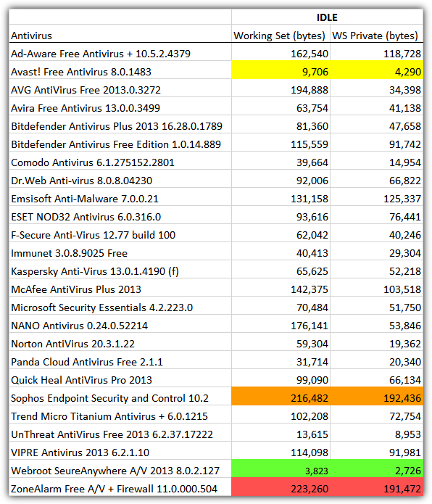
Task: Click F-Secure Anti-Virus 12.77 build 100
Action: pos(94,235)
